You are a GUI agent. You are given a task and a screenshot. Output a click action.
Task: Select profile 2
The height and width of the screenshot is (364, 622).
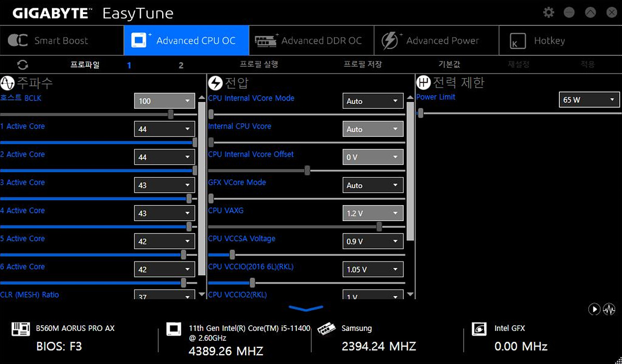point(181,65)
